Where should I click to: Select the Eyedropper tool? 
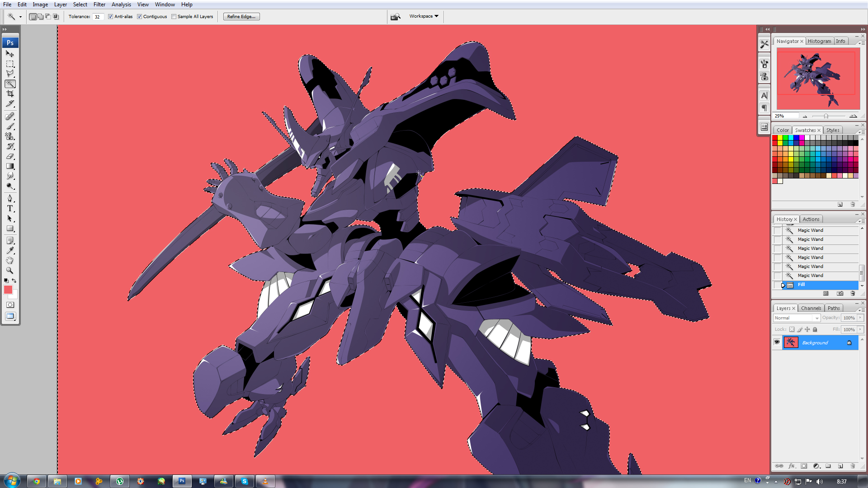(10, 250)
